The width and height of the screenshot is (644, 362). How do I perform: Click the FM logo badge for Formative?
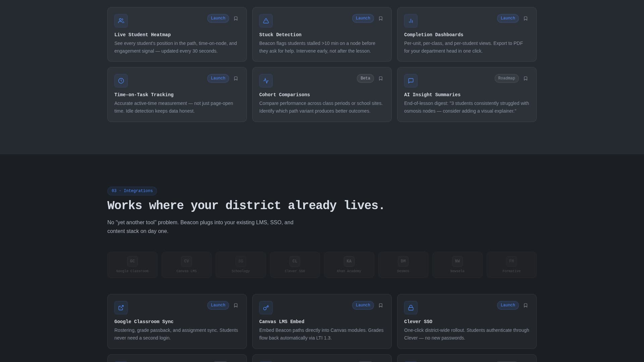pos(512,261)
